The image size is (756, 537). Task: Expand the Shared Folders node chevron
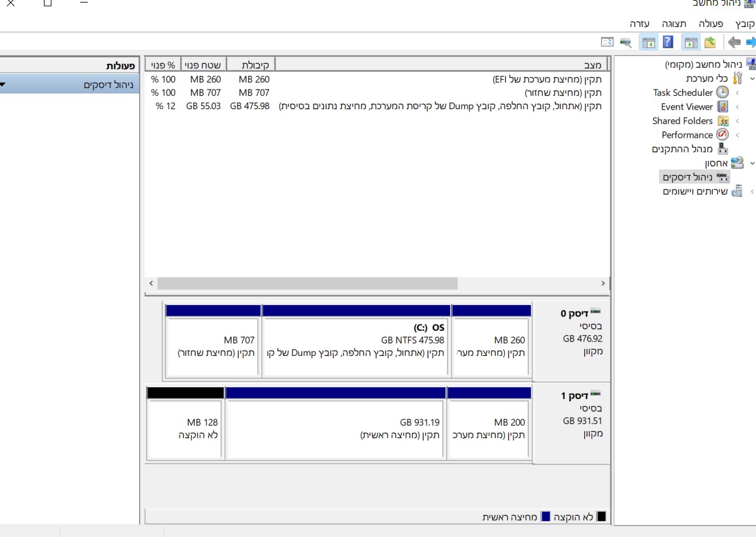tap(737, 121)
